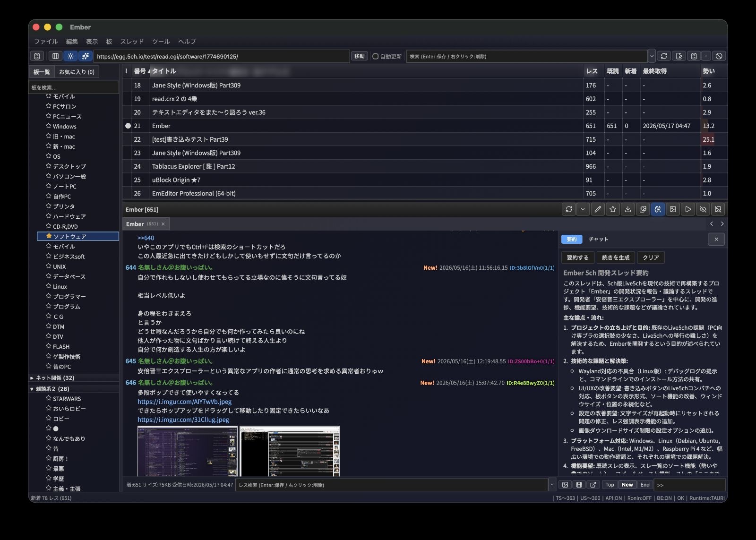Screen dimensions: 756x540
Task: Toggle the sparkle AI button
Action: (x=86, y=56)
